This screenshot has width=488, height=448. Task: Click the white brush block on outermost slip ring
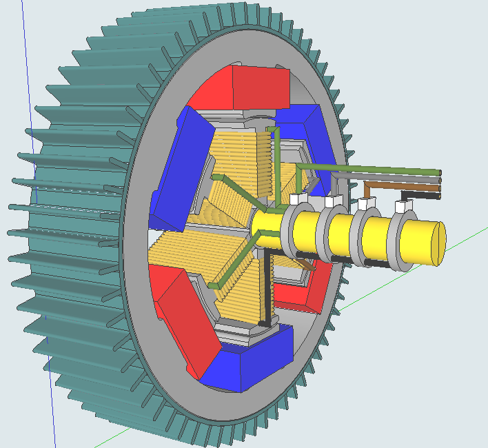[403, 206]
